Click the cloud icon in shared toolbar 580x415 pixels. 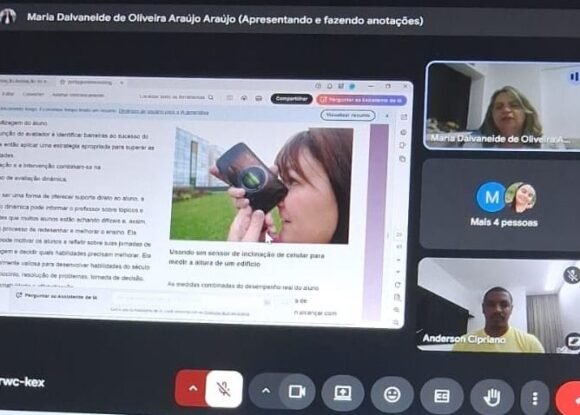point(244,98)
